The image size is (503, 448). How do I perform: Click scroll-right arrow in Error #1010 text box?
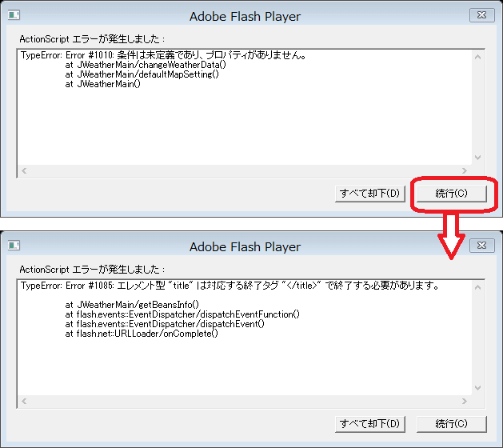pyautogui.click(x=464, y=170)
